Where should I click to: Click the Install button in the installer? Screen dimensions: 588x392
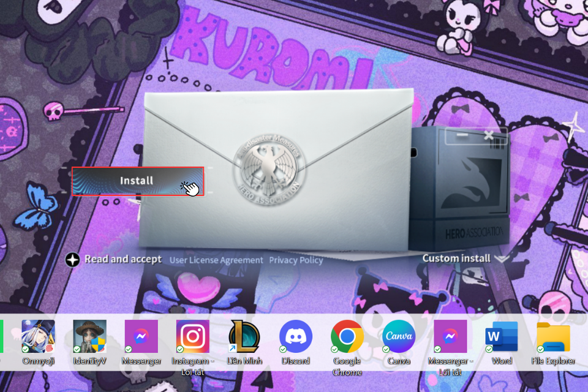point(138,181)
